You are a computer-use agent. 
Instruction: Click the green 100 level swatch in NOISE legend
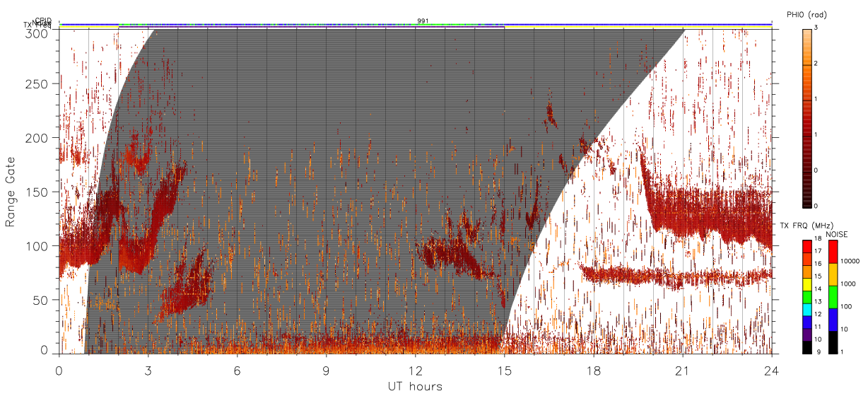click(x=832, y=297)
